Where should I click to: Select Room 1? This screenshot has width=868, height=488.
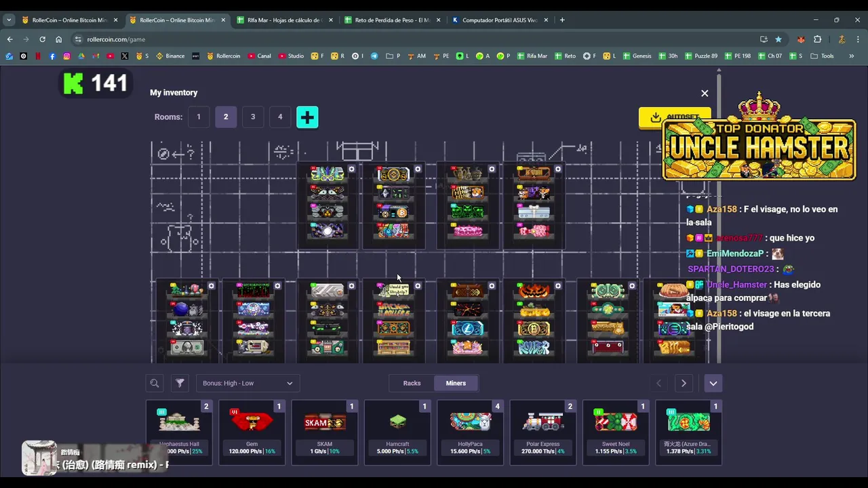(199, 117)
